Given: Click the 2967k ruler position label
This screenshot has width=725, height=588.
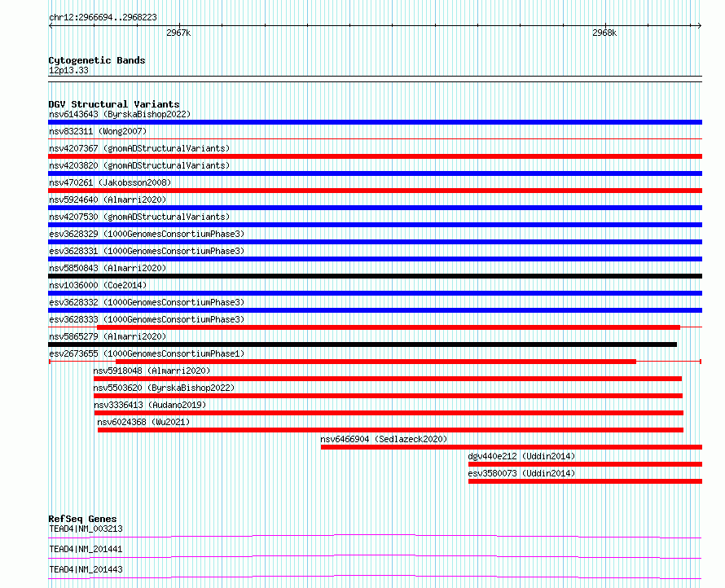Looking at the screenshot, I should tap(178, 33).
